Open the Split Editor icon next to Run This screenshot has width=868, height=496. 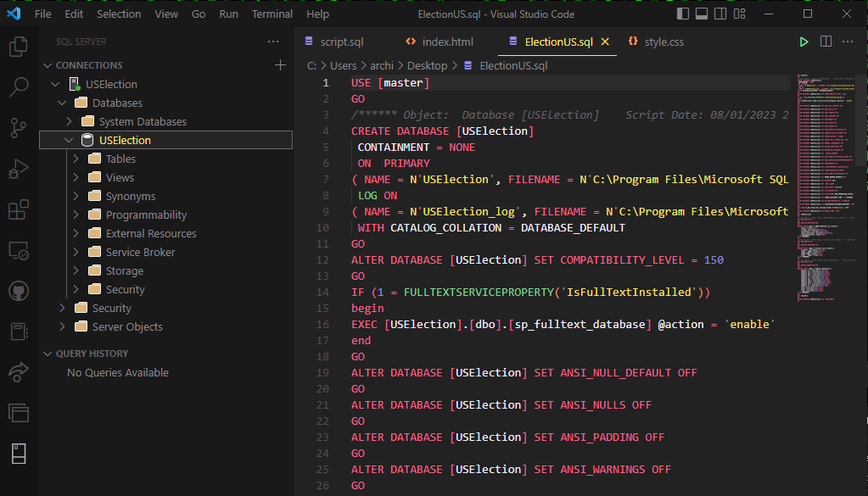point(825,41)
